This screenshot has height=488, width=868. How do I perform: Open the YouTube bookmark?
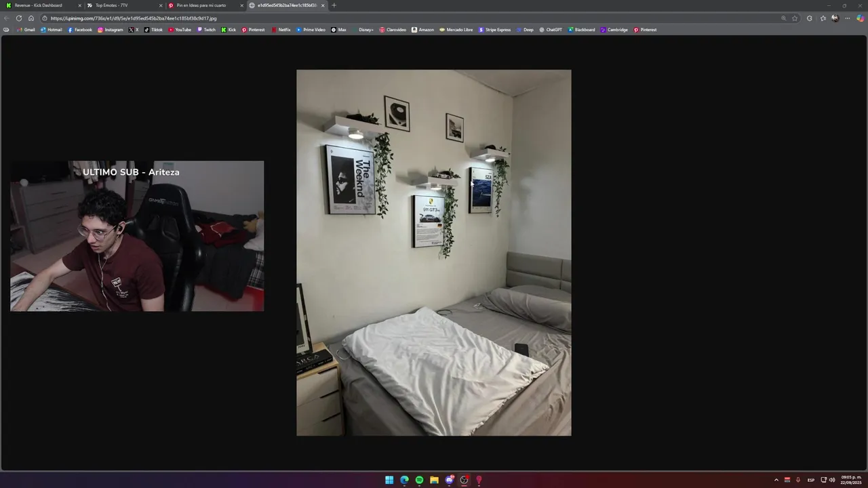click(x=180, y=30)
